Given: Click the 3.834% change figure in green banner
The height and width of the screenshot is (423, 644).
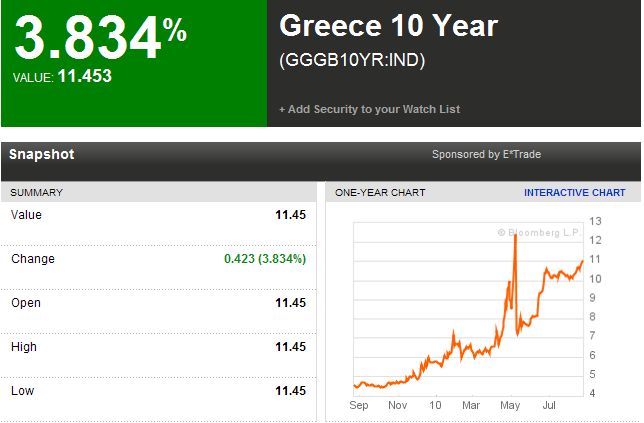Looking at the screenshot, I should [x=101, y=37].
